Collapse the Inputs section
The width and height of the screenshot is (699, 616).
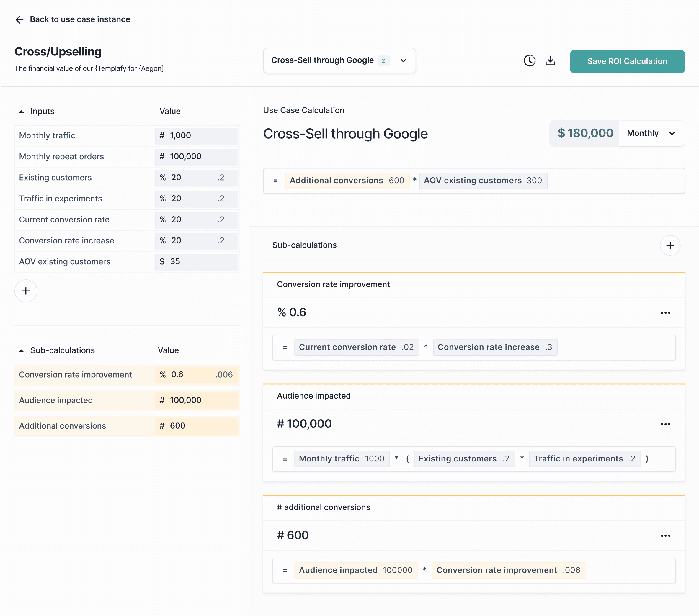pos(22,112)
